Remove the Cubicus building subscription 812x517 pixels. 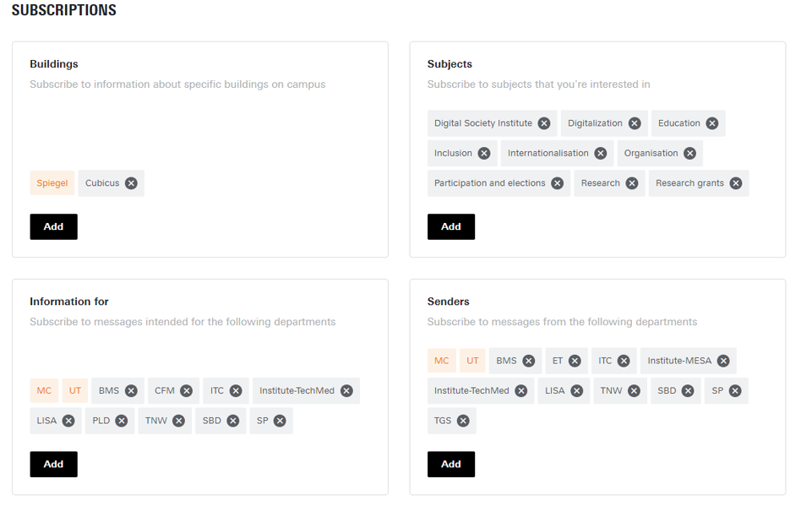[x=131, y=183]
